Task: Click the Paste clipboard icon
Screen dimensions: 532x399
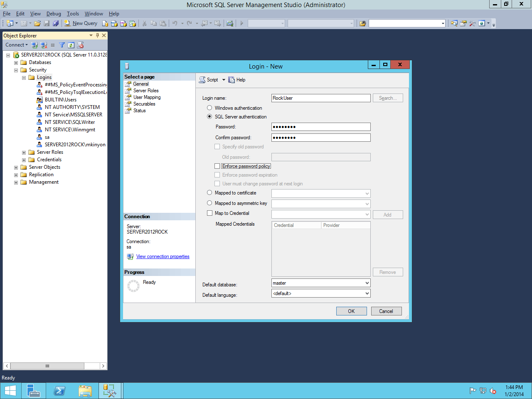Action: tap(163, 23)
